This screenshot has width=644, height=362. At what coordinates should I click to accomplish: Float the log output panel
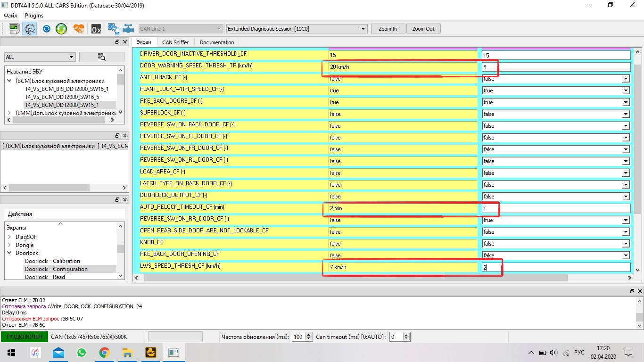coord(632,291)
